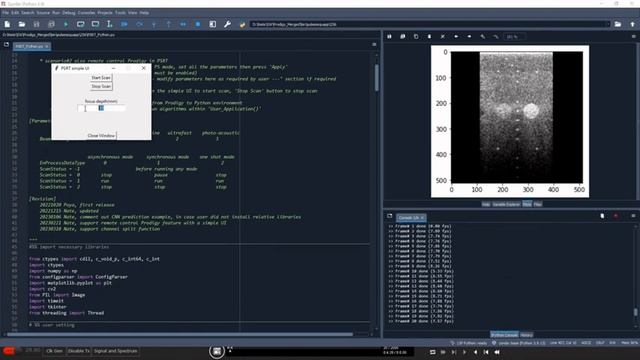Open Preferences wrench icon
This screenshot has height=360, width=640.
click(227, 24)
